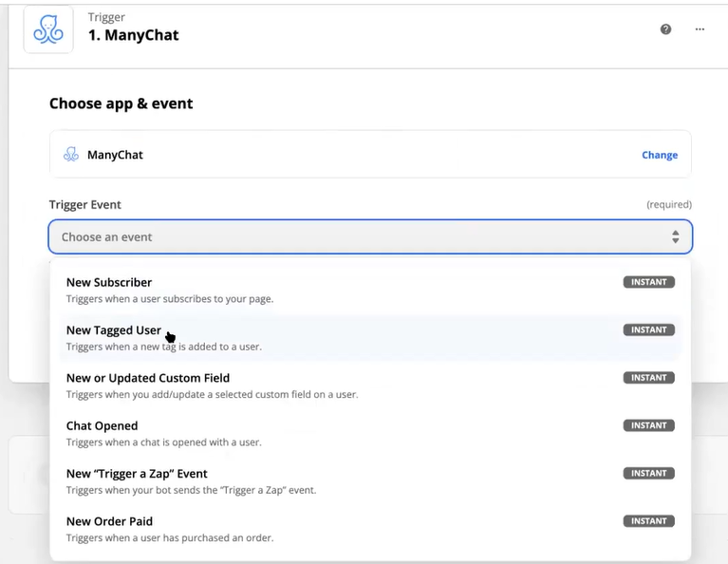This screenshot has width=728, height=564.
Task: Click INSTANT badge for Chat Opened
Action: coord(648,425)
